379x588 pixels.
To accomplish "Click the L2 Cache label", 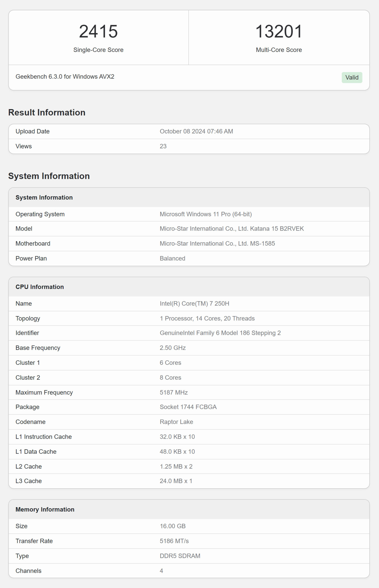I will click(x=28, y=466).
